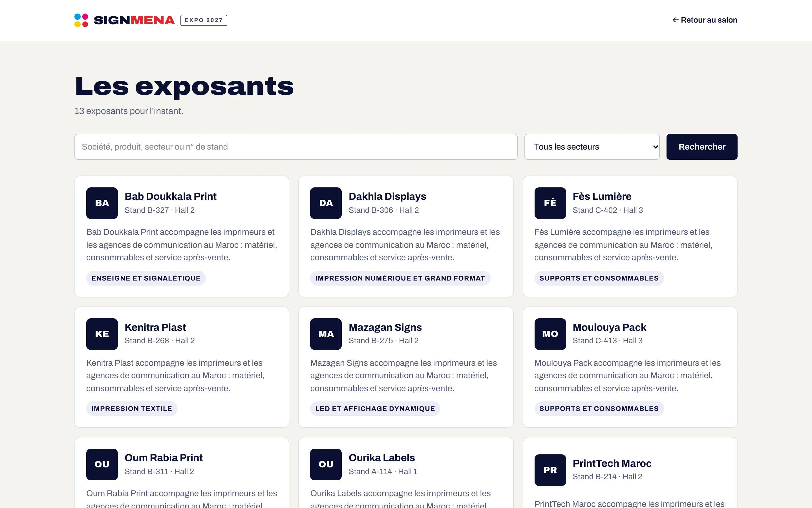The height and width of the screenshot is (508, 812).
Task: Click the EXPO 2027 badge
Action: pyautogui.click(x=204, y=20)
